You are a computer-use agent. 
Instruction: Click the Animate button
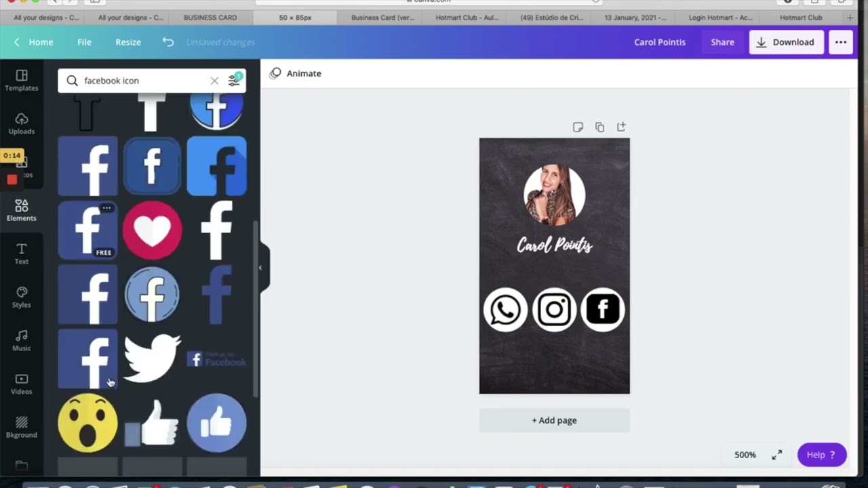[296, 73]
